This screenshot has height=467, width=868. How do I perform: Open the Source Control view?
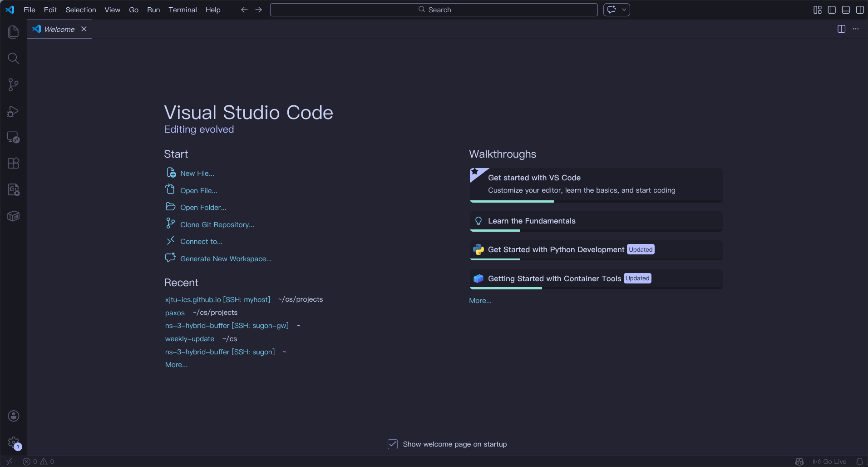click(13, 84)
